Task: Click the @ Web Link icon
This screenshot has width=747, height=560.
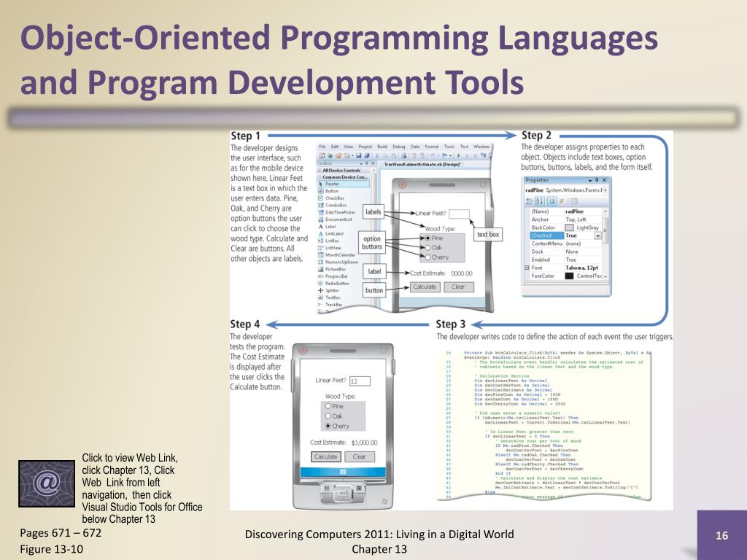Action: (x=46, y=484)
